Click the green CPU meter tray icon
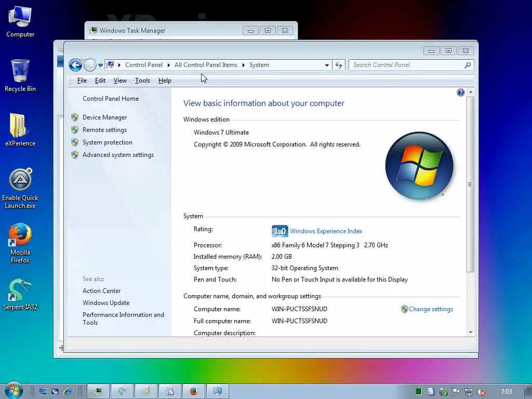 click(x=419, y=392)
